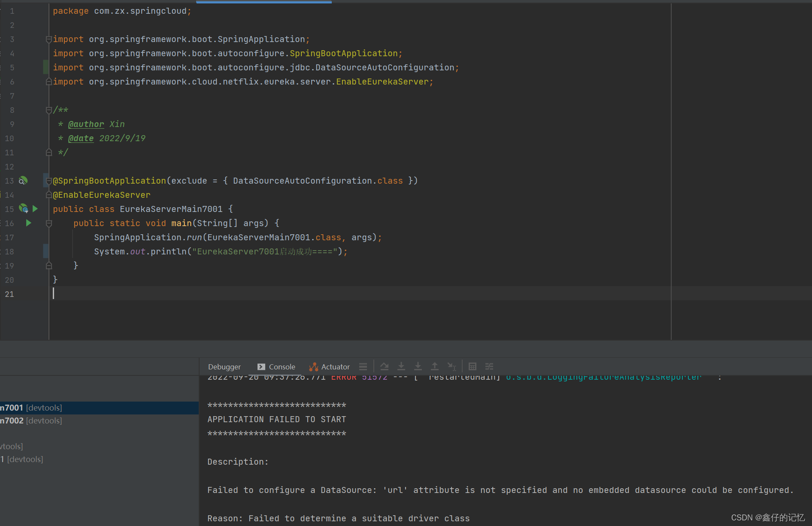Select the '1 [devtools]' service entry
812x526 pixels.
coord(99,459)
